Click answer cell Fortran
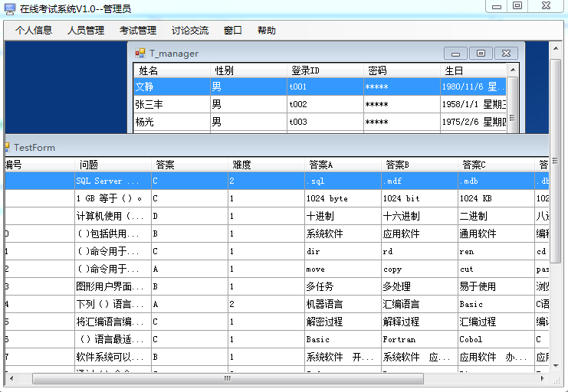Screen dimensions: 568x392 (x=419, y=339)
